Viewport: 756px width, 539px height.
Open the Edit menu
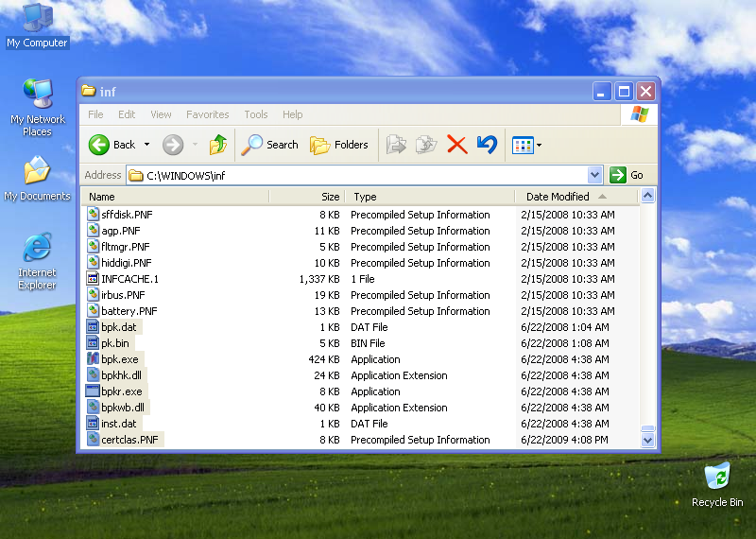pos(127,114)
